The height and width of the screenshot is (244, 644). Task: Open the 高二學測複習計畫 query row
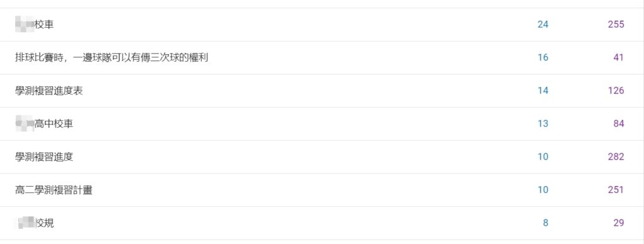[x=321, y=190]
